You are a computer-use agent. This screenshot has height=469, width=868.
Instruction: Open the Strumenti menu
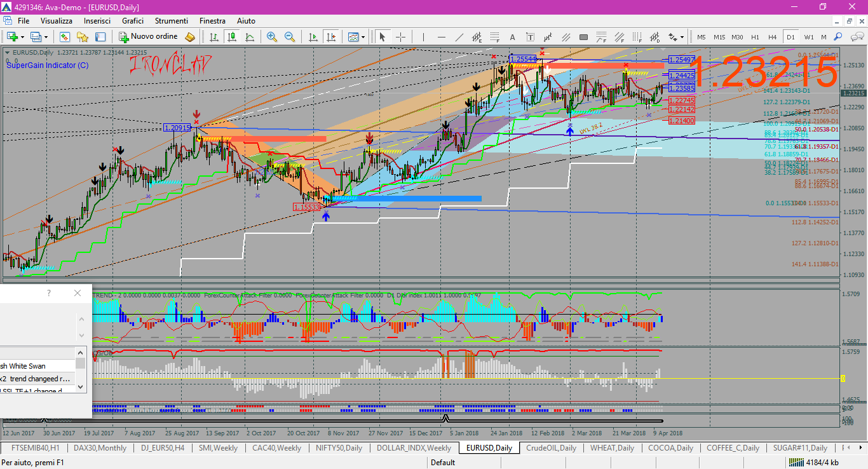pyautogui.click(x=171, y=21)
